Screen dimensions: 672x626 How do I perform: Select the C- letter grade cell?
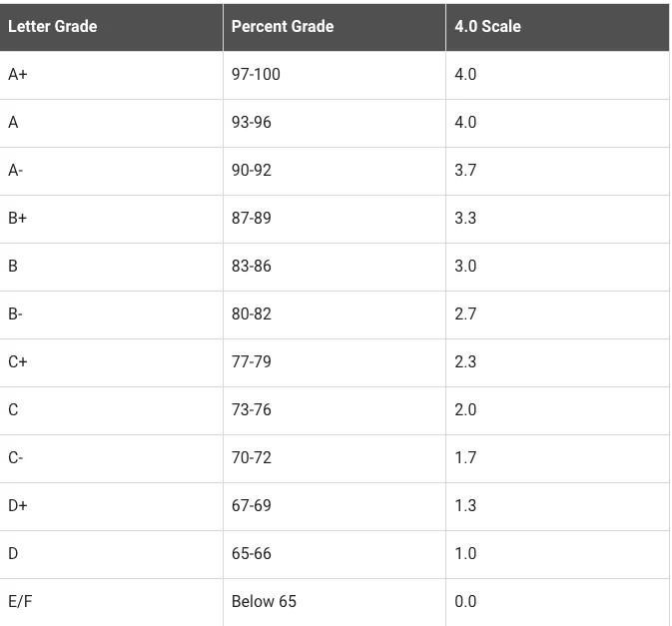click(16, 458)
